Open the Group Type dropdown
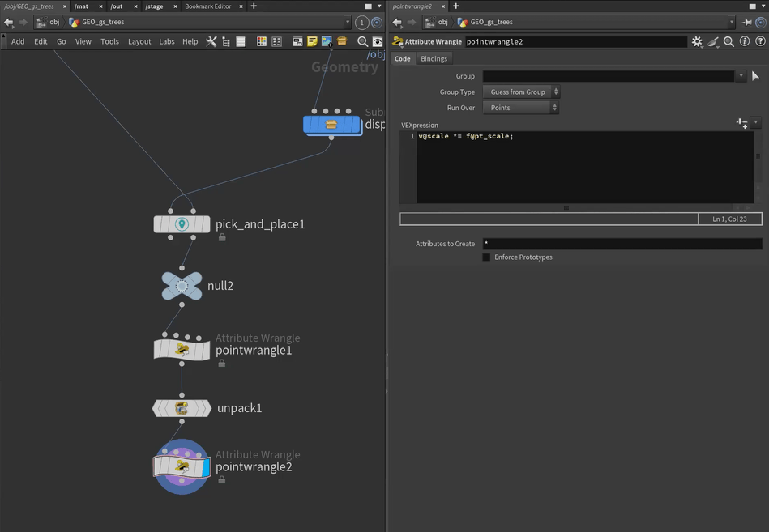The width and height of the screenshot is (769, 532). click(x=521, y=92)
